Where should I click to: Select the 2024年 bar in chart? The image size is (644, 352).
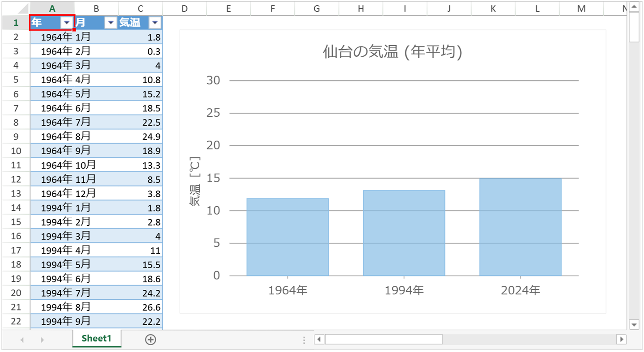520,227
